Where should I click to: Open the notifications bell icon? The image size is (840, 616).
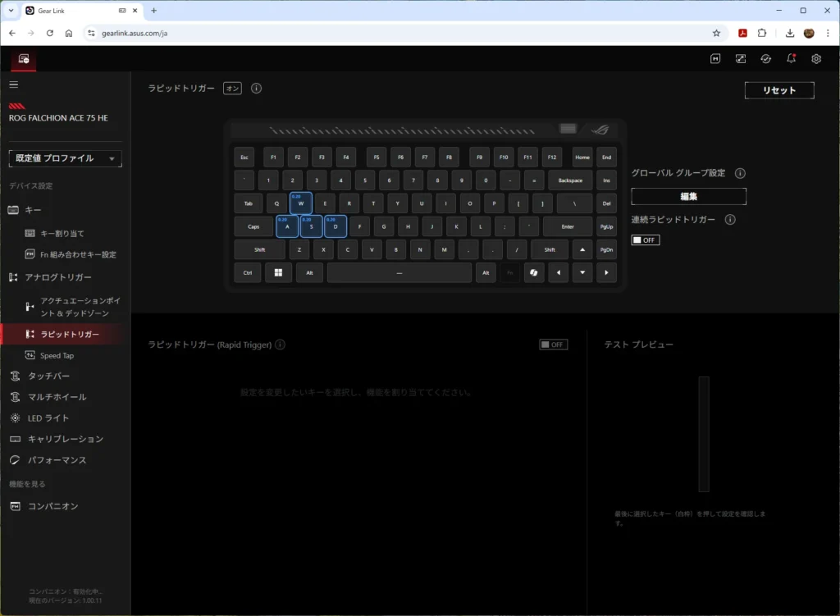[791, 58]
